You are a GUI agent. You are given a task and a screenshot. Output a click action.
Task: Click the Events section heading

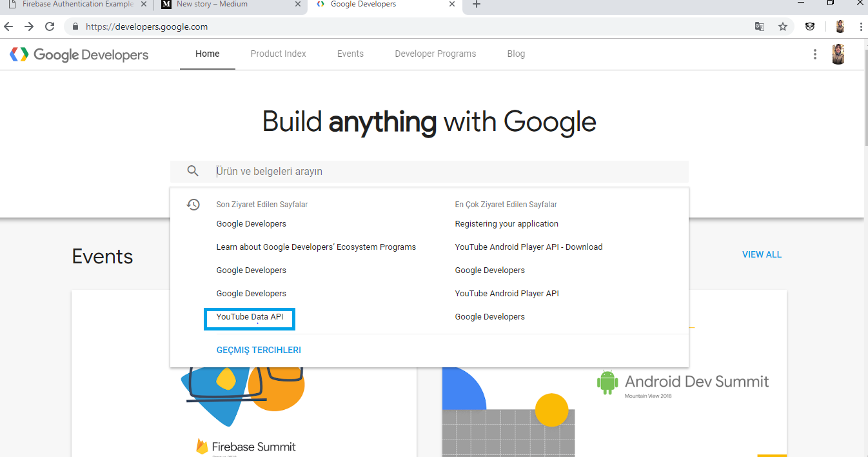pos(103,257)
